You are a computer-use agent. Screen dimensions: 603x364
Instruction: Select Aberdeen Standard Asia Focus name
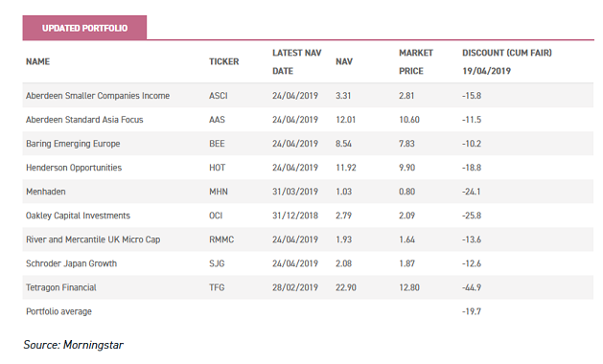click(84, 120)
